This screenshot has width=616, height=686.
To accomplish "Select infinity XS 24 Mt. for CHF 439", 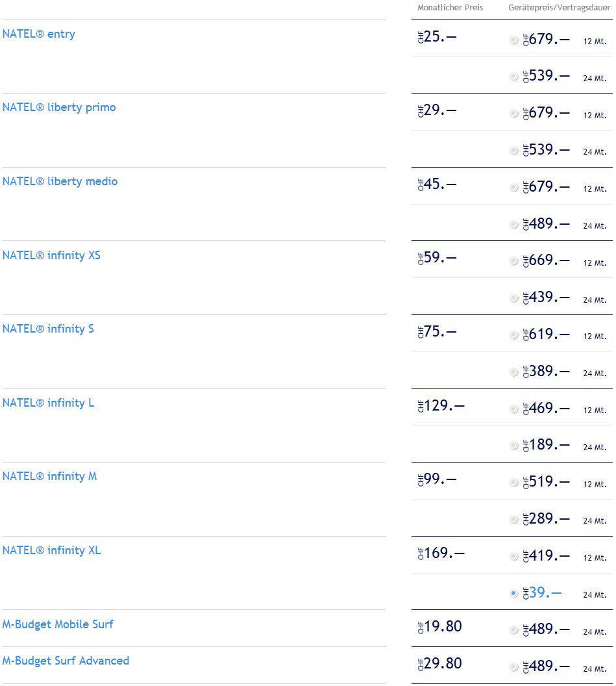I will pyautogui.click(x=514, y=298).
